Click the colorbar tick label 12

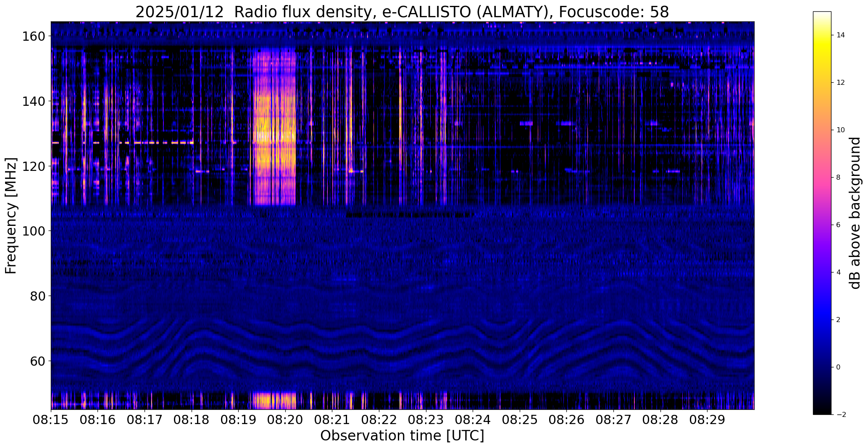tap(841, 83)
